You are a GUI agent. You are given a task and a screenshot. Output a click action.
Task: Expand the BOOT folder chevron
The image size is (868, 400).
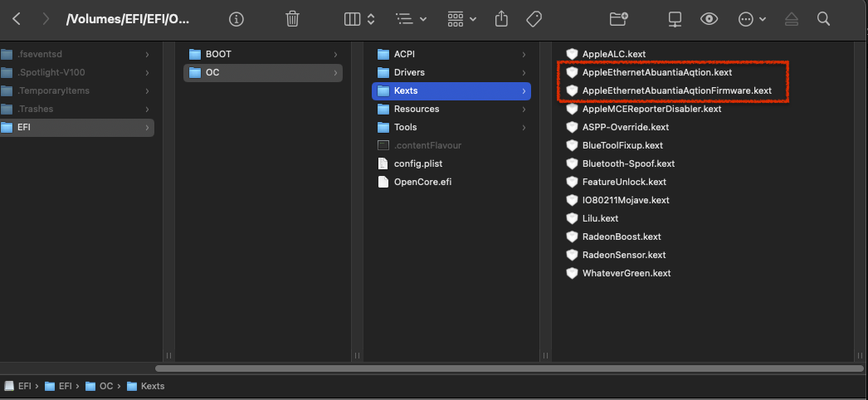click(335, 54)
